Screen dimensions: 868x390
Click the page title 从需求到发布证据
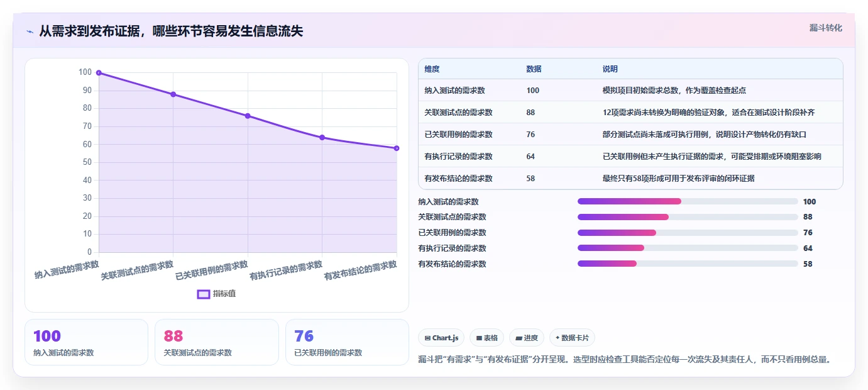[x=171, y=31]
